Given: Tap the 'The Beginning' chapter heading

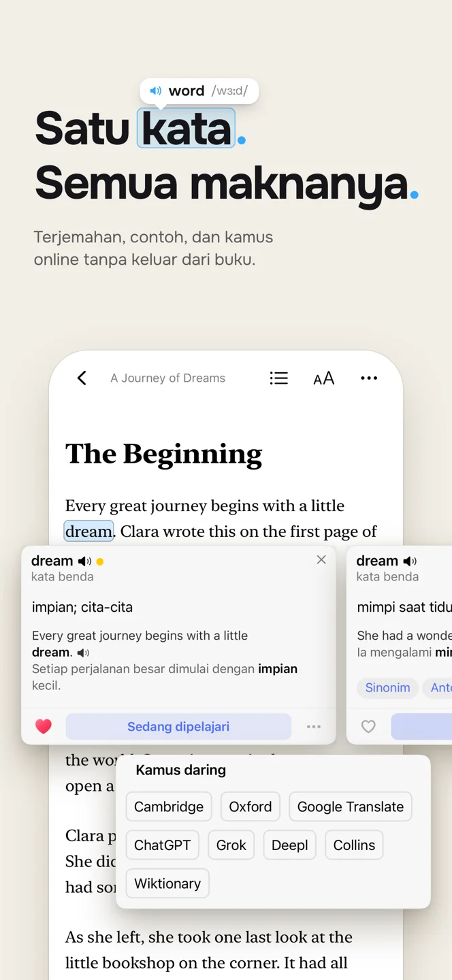Looking at the screenshot, I should click(x=163, y=455).
